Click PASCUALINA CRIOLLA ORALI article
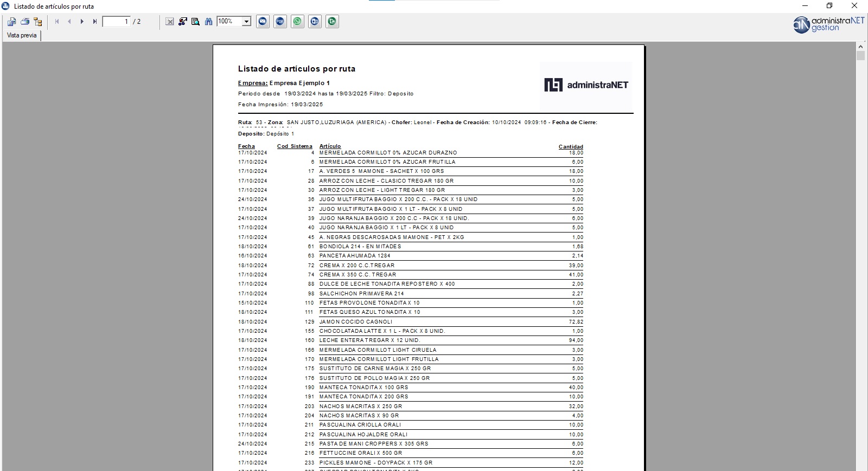 pyautogui.click(x=360, y=425)
